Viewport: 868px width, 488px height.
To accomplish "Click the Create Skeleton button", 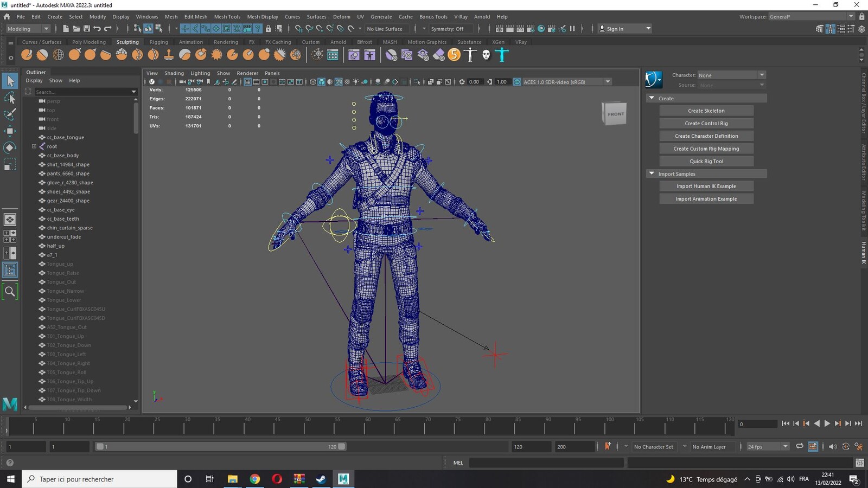I will tap(706, 111).
